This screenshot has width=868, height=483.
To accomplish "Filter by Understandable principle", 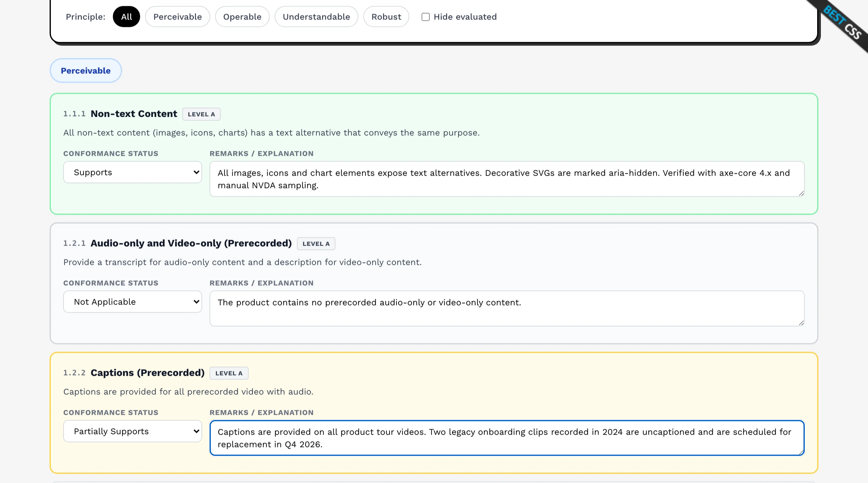I will (x=317, y=17).
